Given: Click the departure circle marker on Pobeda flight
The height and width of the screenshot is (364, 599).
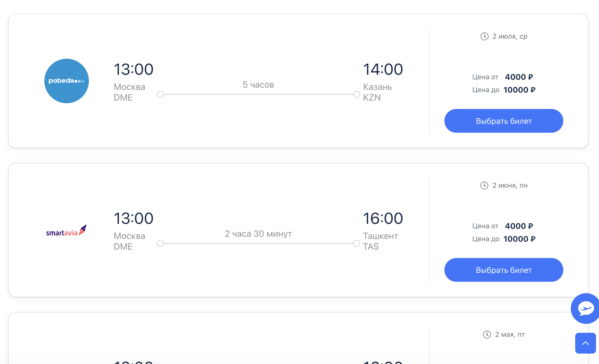Looking at the screenshot, I should tap(161, 94).
